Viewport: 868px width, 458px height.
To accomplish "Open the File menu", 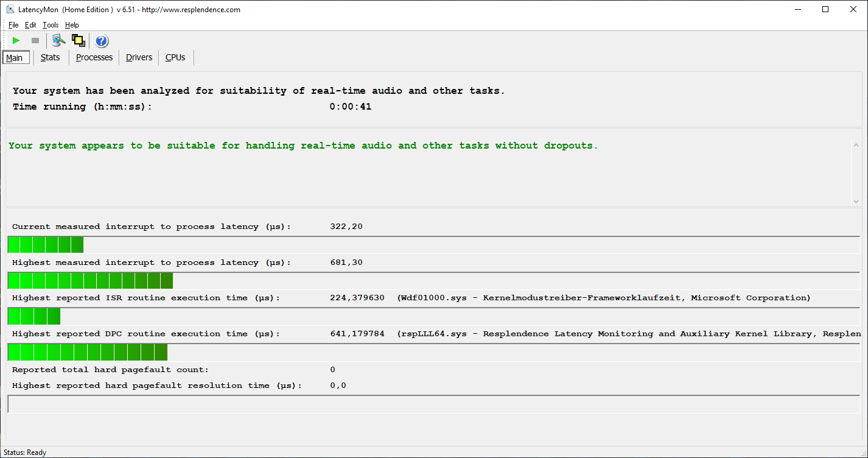I will tap(13, 25).
